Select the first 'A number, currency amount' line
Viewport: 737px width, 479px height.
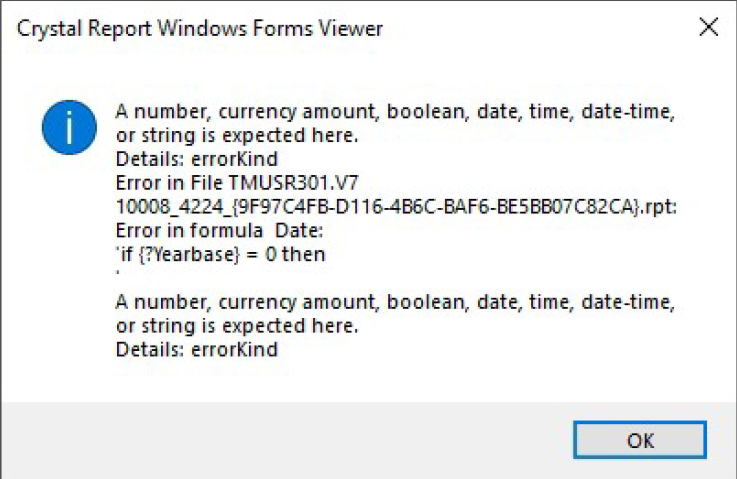pos(395,112)
